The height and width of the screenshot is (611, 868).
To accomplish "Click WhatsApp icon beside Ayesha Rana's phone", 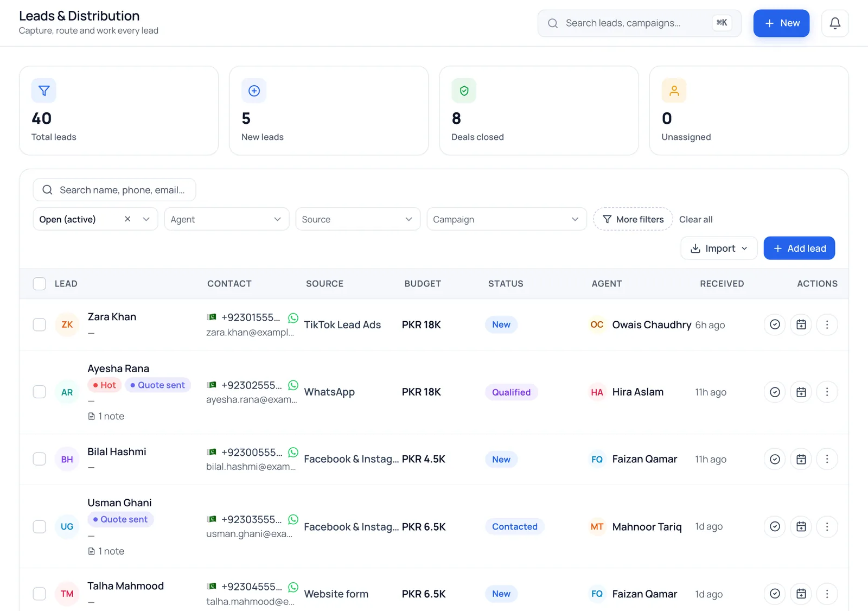I will pyautogui.click(x=293, y=385).
